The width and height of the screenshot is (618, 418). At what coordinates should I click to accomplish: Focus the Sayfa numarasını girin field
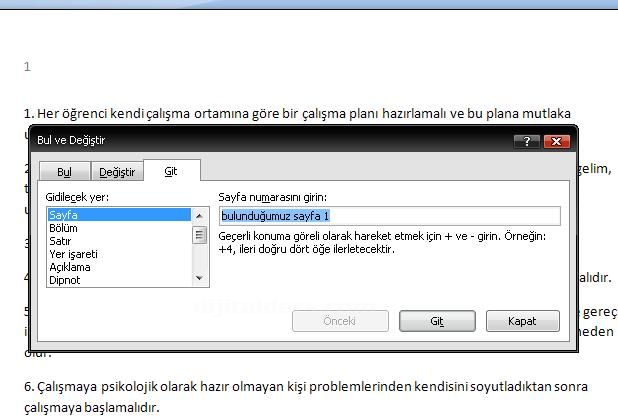point(389,216)
